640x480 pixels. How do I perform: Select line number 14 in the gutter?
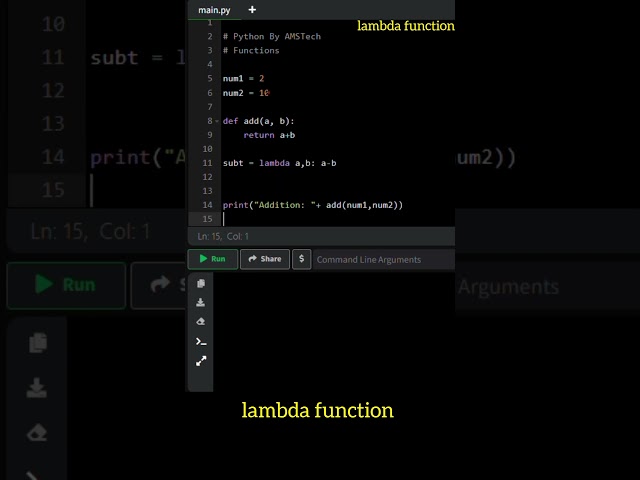pos(207,205)
